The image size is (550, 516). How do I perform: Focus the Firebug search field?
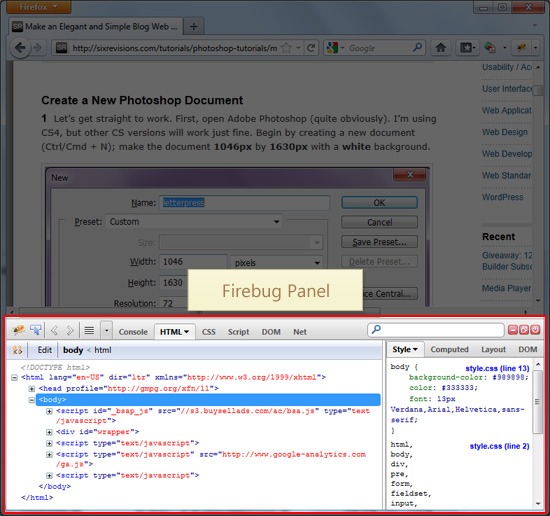[436, 330]
